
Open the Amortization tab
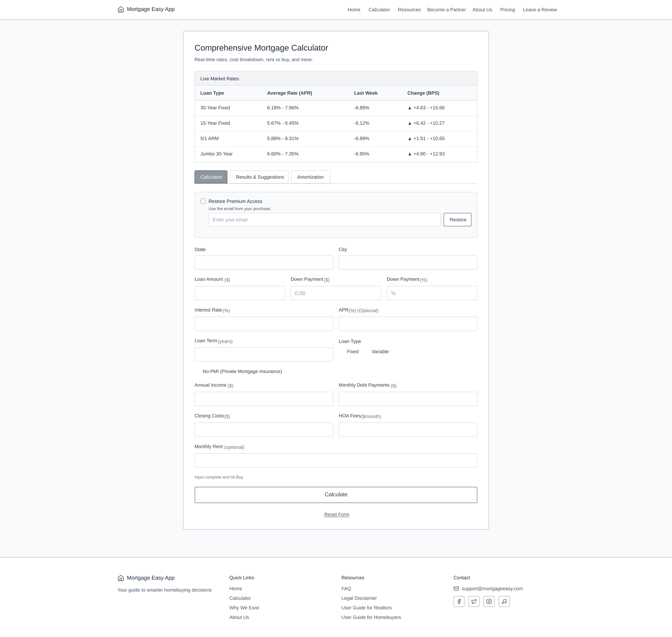pyautogui.click(x=310, y=177)
